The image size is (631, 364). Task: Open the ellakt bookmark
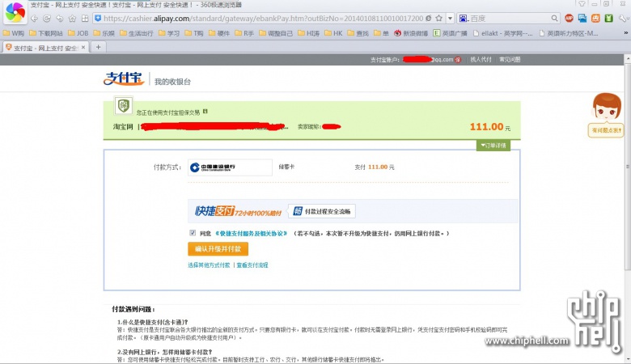click(x=502, y=33)
